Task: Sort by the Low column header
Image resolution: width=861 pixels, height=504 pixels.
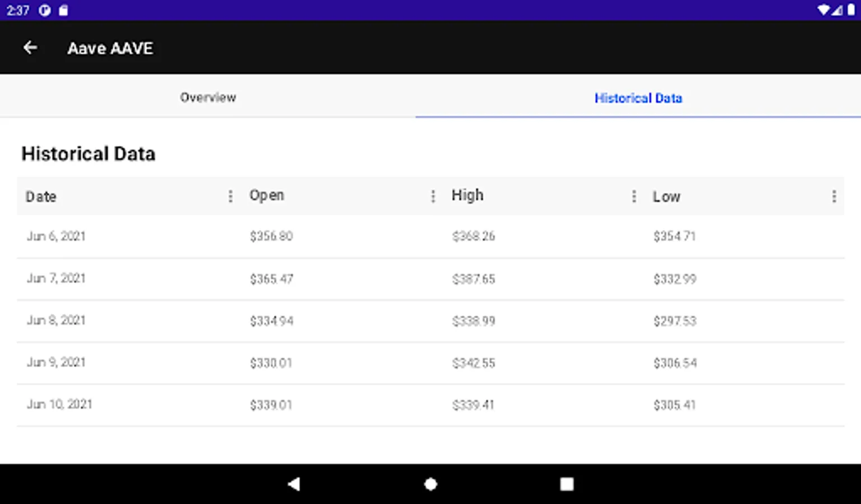Action: (x=666, y=197)
